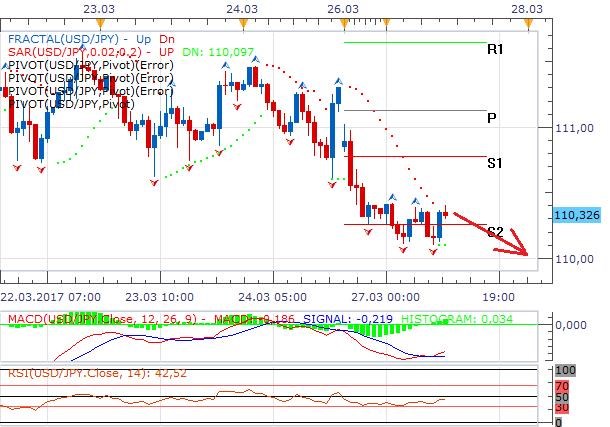
Task: Click the 23.03 10:00 time label
Action: pyautogui.click(x=160, y=297)
